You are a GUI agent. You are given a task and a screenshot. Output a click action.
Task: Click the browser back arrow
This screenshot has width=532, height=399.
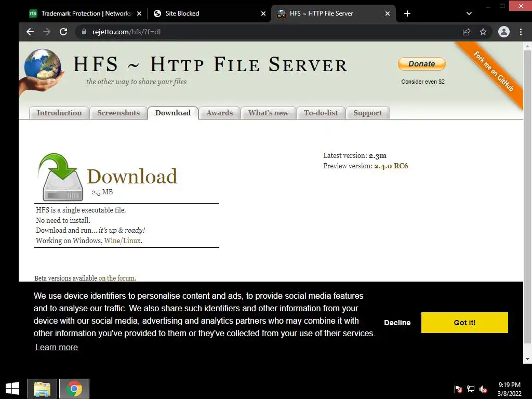(x=30, y=32)
